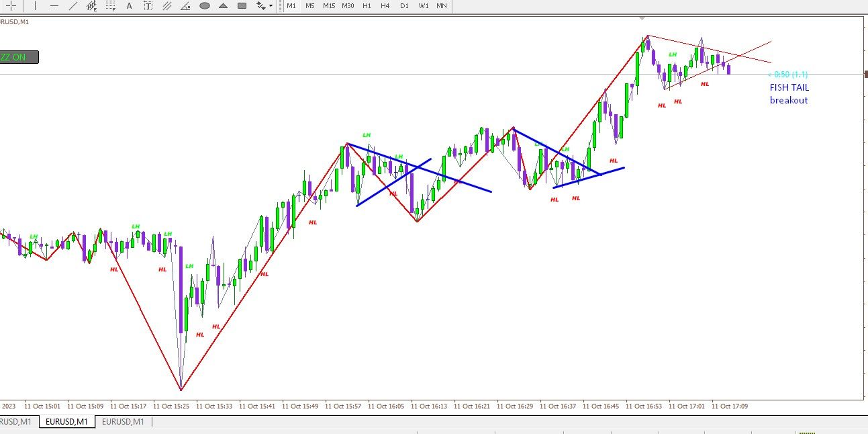The width and height of the screenshot is (868, 434).
Task: Open the last greyed EURUSD,M1 chart tab
Action: coord(124,422)
